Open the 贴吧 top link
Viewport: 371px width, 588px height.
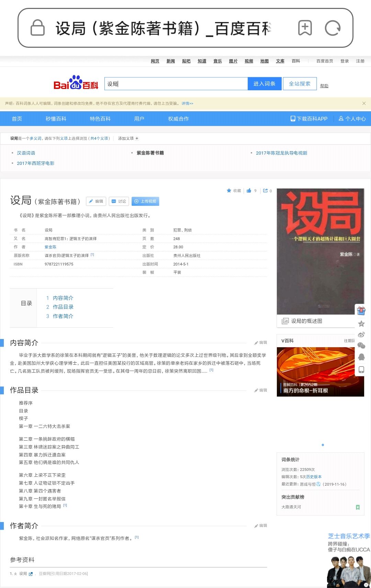[186, 61]
